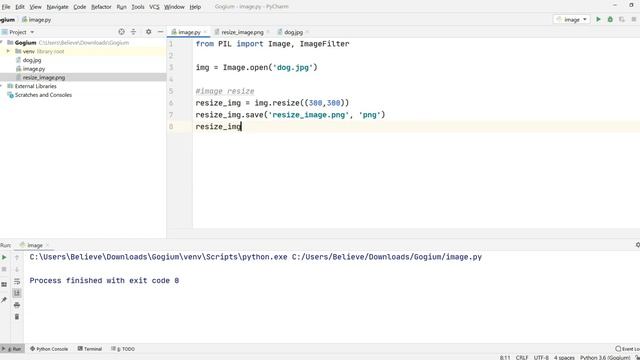This screenshot has height=360, width=640.
Task: Click the image.py path link in console
Action: coord(387,257)
